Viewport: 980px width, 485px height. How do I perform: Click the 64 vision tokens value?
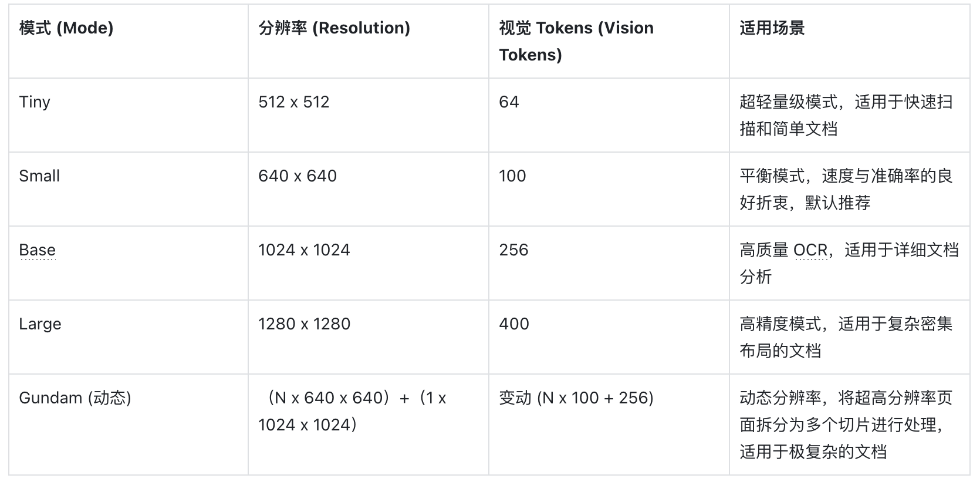tap(509, 102)
